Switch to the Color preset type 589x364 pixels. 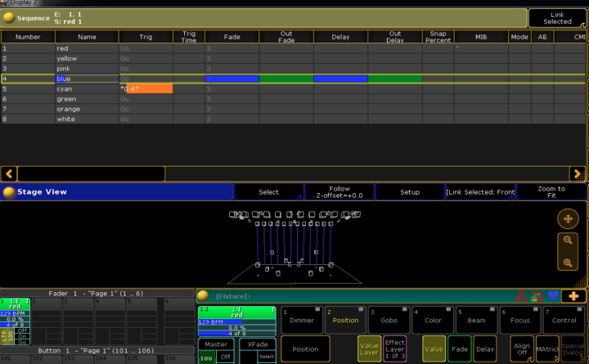tap(433, 320)
